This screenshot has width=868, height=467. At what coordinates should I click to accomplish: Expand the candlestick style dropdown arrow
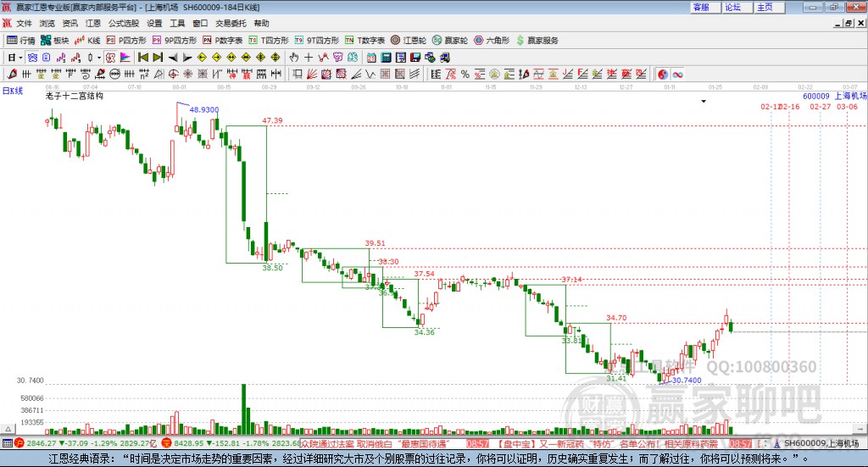click(98, 58)
